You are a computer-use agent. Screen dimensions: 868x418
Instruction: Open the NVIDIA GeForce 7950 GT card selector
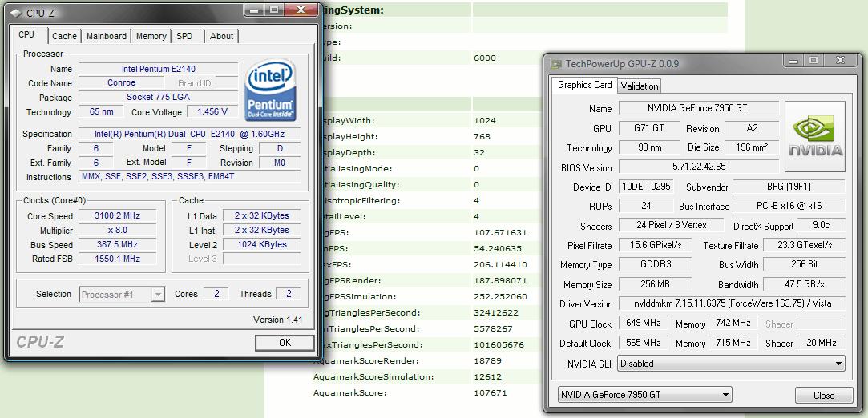645,395
